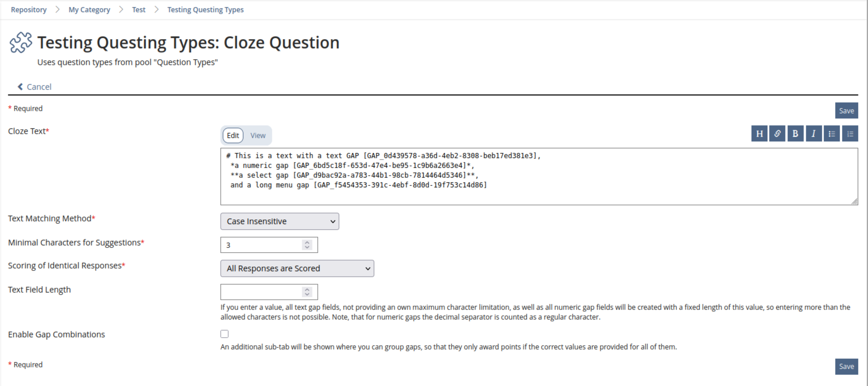The height and width of the screenshot is (386, 868).
Task: Click the help text starting "If you enter a value"
Action: pos(535,312)
